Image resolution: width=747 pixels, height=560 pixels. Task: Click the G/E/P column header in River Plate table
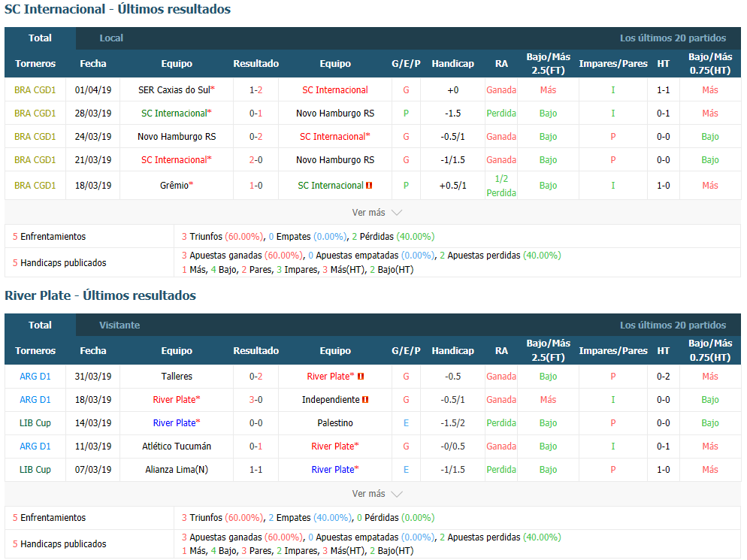pyautogui.click(x=406, y=351)
